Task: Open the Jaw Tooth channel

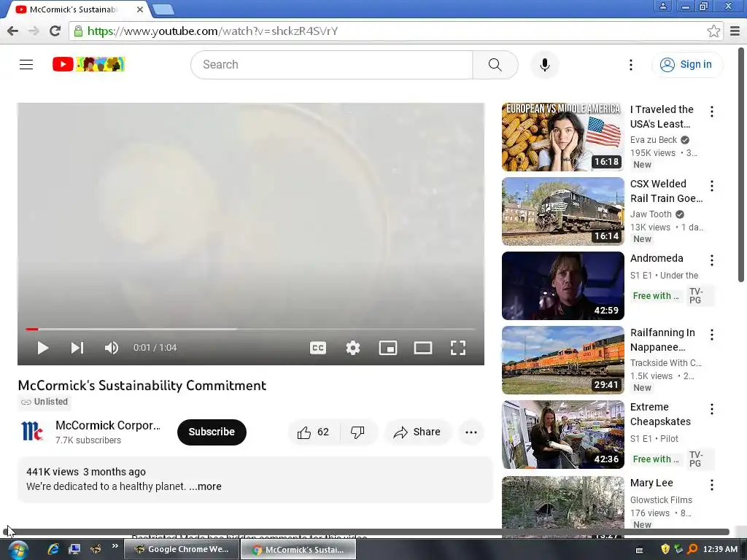Action: pyautogui.click(x=651, y=214)
